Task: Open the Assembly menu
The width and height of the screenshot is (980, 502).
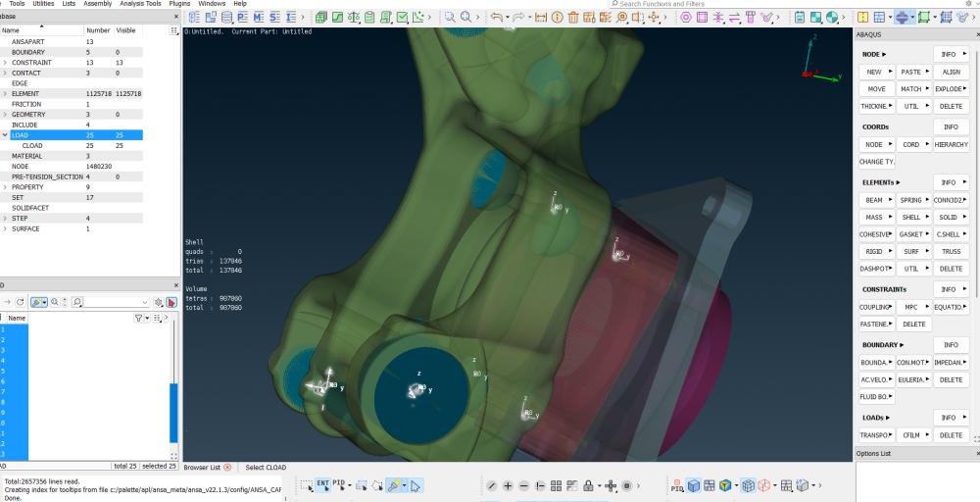Action: [97, 4]
